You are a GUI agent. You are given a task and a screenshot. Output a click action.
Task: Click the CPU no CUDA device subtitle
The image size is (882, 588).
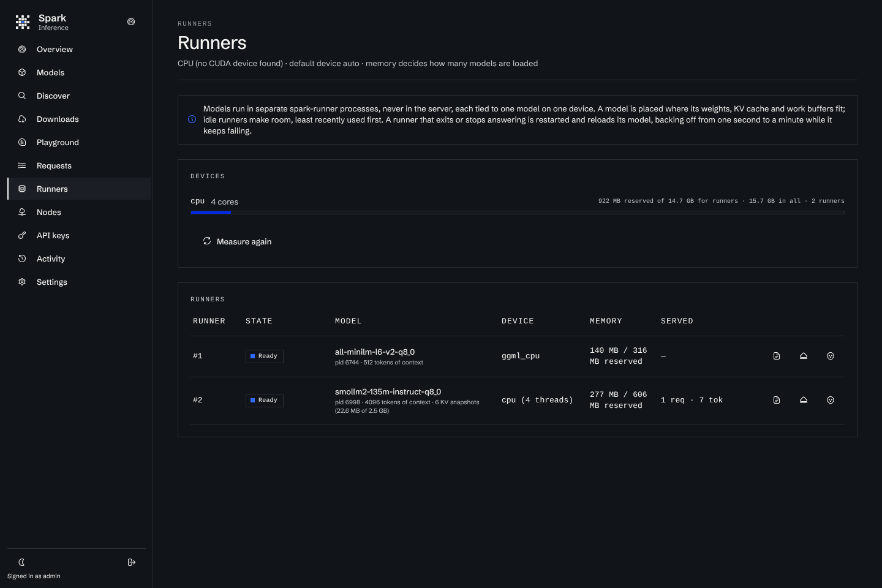[x=358, y=64]
